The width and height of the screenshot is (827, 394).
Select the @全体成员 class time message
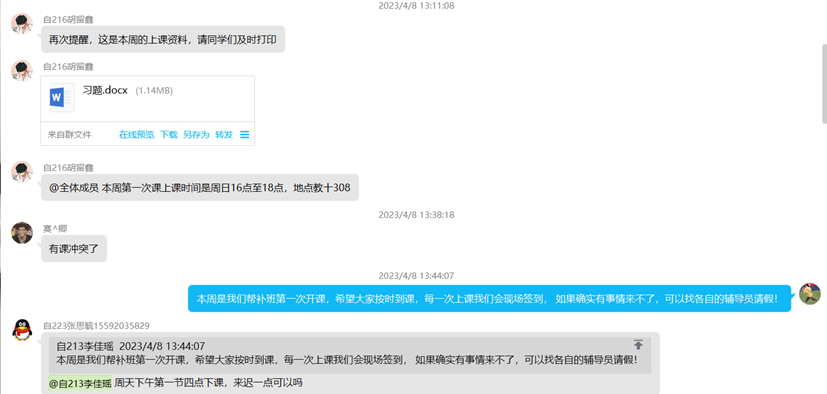coord(200,187)
